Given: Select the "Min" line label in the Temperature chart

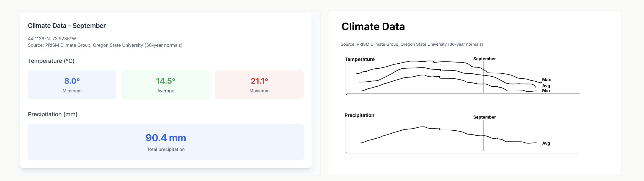Looking at the screenshot, I should pyautogui.click(x=546, y=91).
